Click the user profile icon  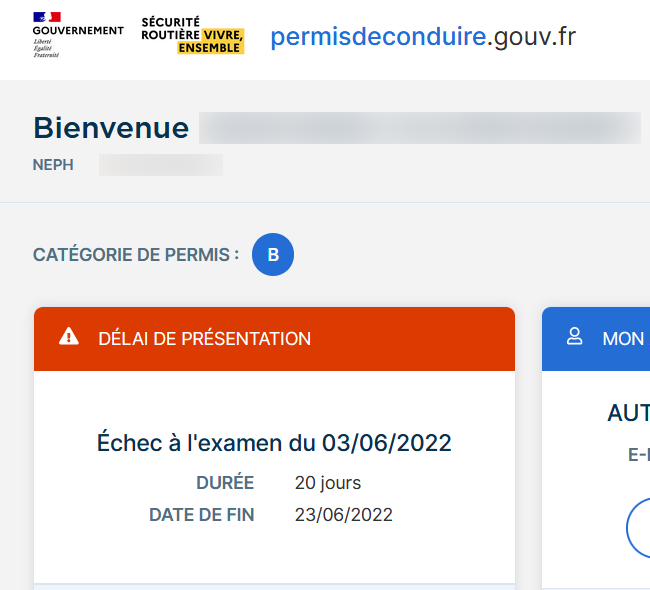point(575,336)
